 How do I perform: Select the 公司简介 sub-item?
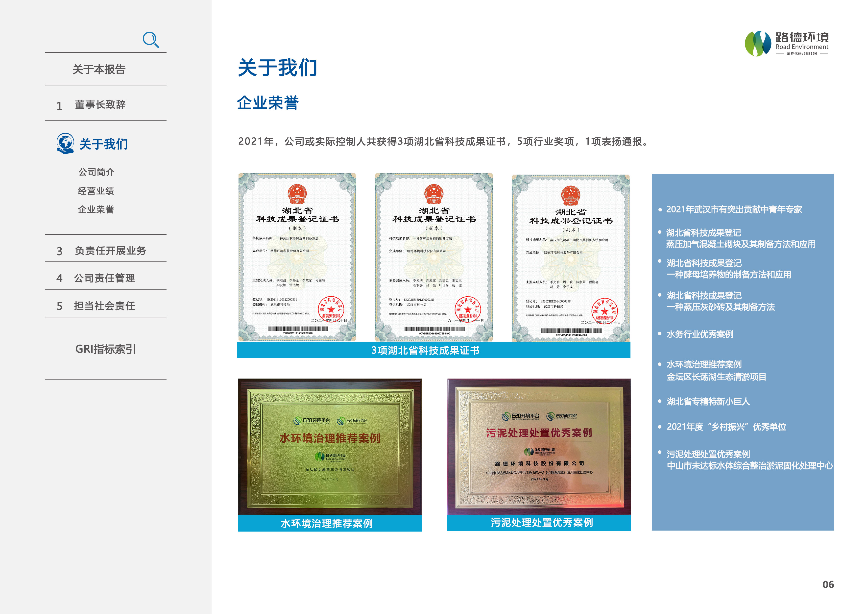click(96, 172)
